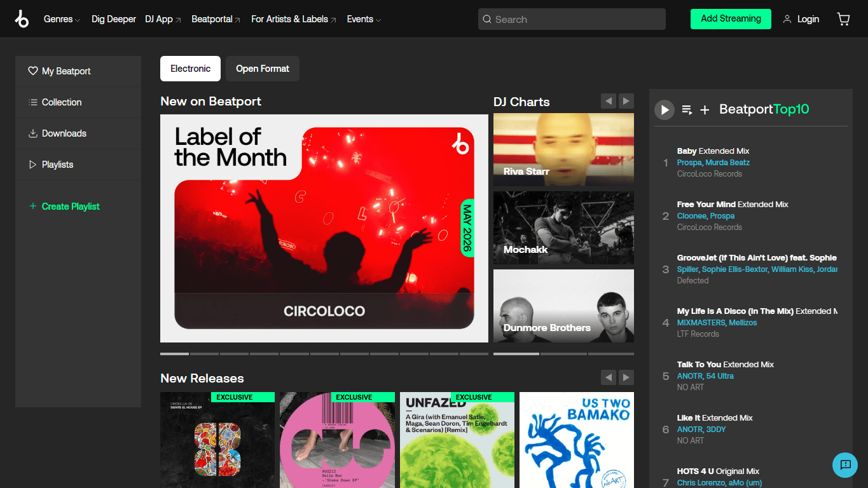The image size is (868, 488).
Task: Click the Login link
Action: click(808, 19)
